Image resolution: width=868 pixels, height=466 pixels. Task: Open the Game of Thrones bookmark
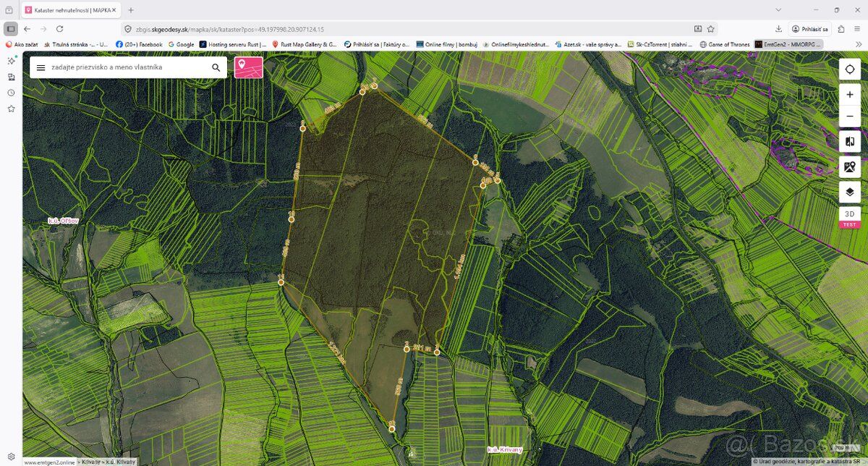[x=725, y=44]
